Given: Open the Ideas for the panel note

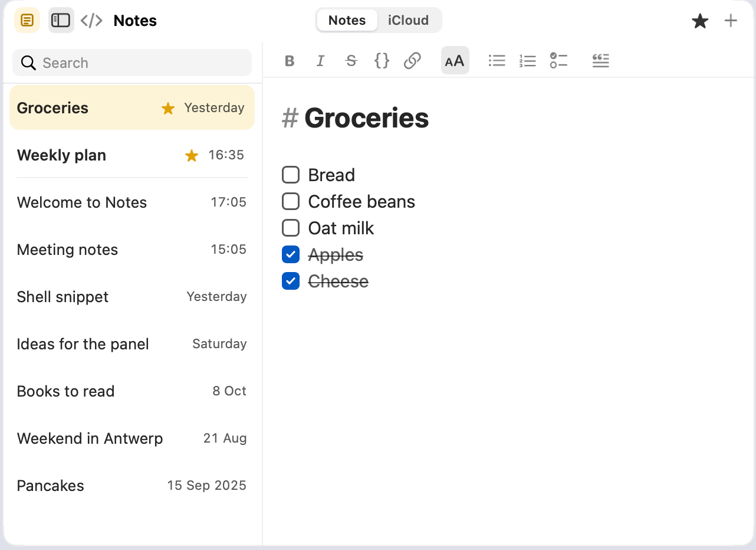Looking at the screenshot, I should pyautogui.click(x=132, y=344).
